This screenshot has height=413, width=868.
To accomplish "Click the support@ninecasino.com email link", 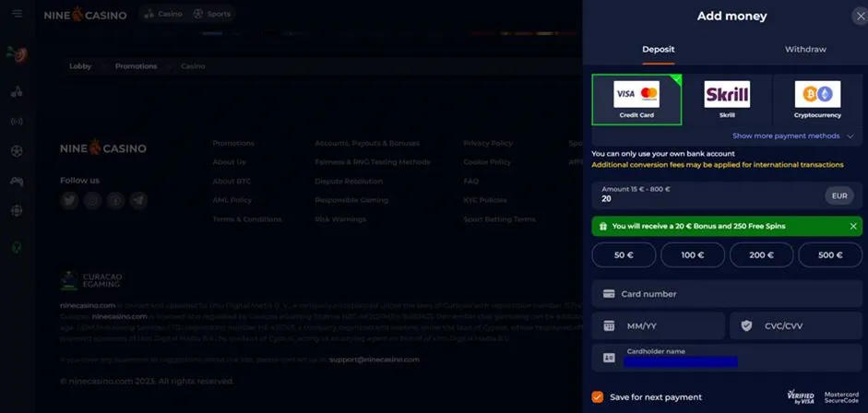I will tap(375, 360).
